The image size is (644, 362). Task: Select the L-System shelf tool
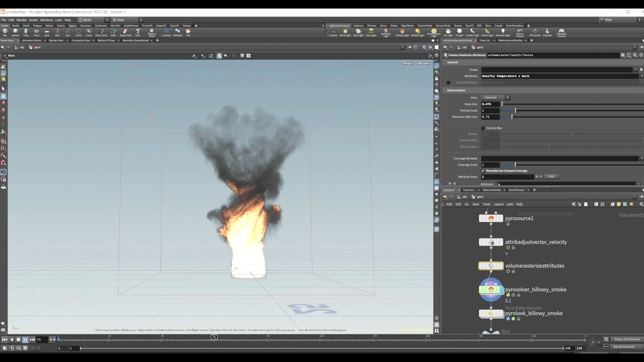click(x=166, y=32)
